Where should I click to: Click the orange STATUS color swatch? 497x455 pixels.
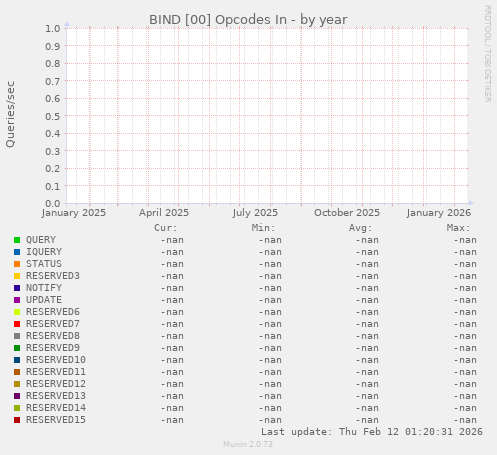tap(17, 264)
